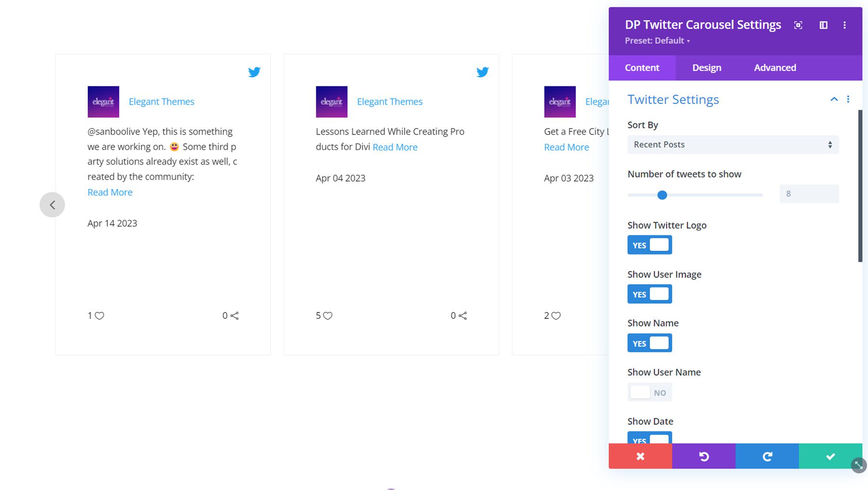
Task: Save changes with the green checkmark
Action: click(x=830, y=456)
